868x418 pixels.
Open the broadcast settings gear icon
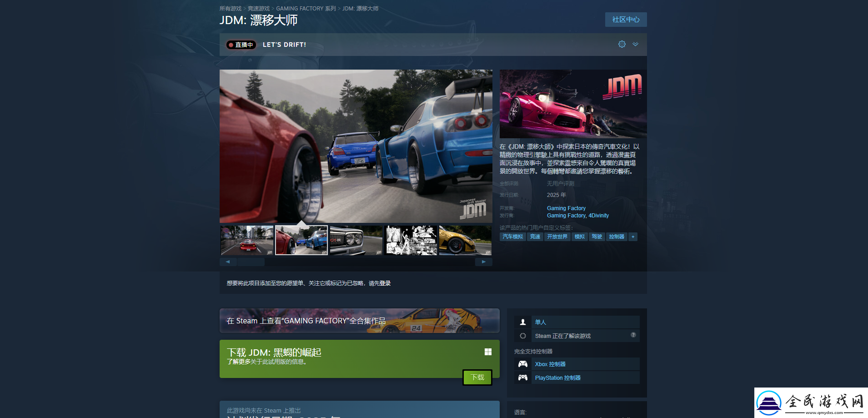(x=622, y=44)
